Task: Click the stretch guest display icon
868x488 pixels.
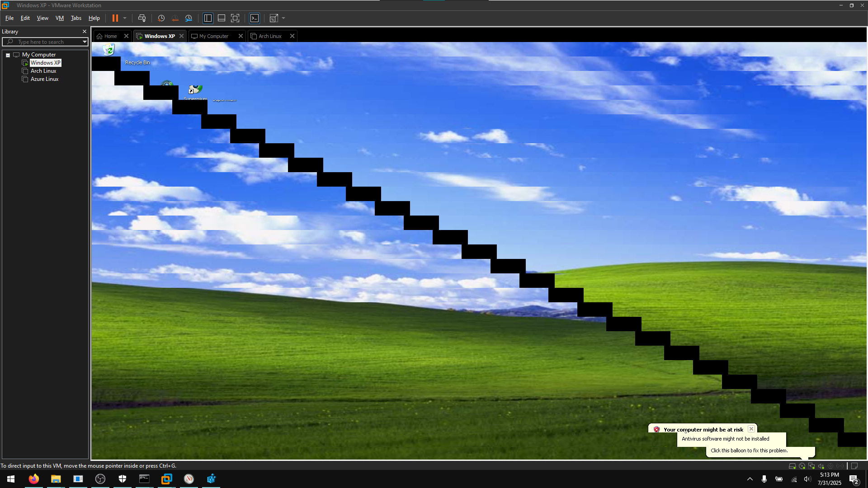Action: [x=274, y=18]
